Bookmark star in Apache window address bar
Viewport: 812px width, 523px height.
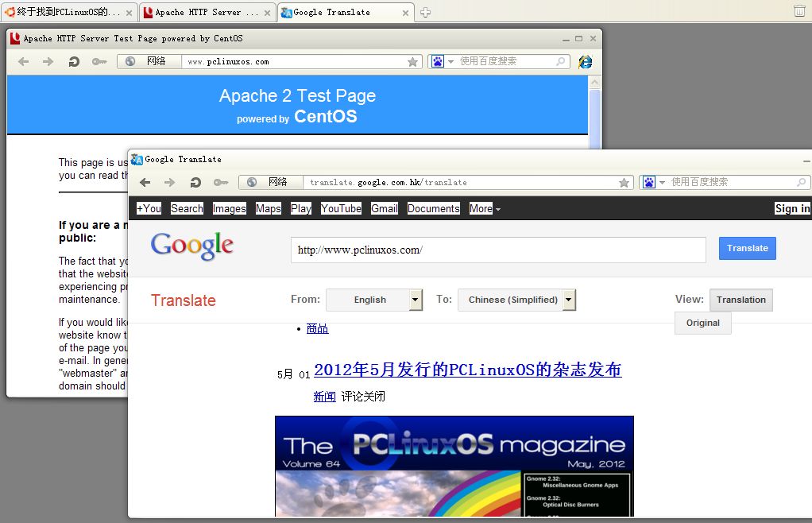[x=412, y=62]
